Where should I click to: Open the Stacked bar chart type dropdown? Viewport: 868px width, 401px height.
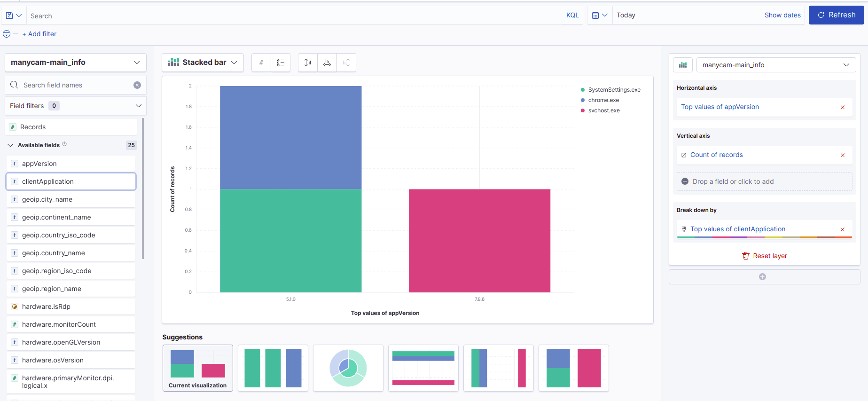click(x=203, y=63)
